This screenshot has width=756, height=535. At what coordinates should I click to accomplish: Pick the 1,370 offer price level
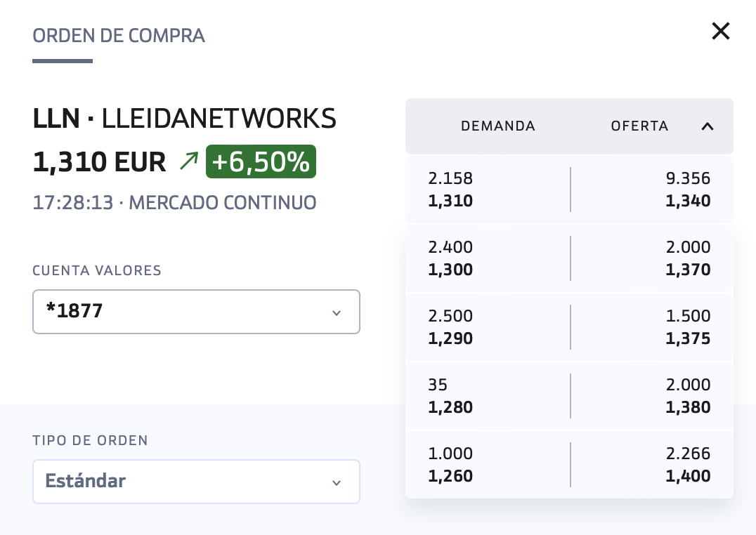[652, 258]
